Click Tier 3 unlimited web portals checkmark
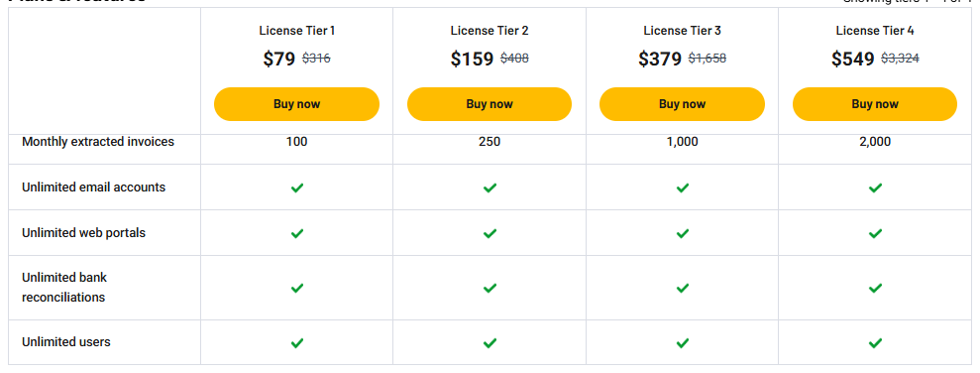Screen dimensions: 980x373 point(683,233)
